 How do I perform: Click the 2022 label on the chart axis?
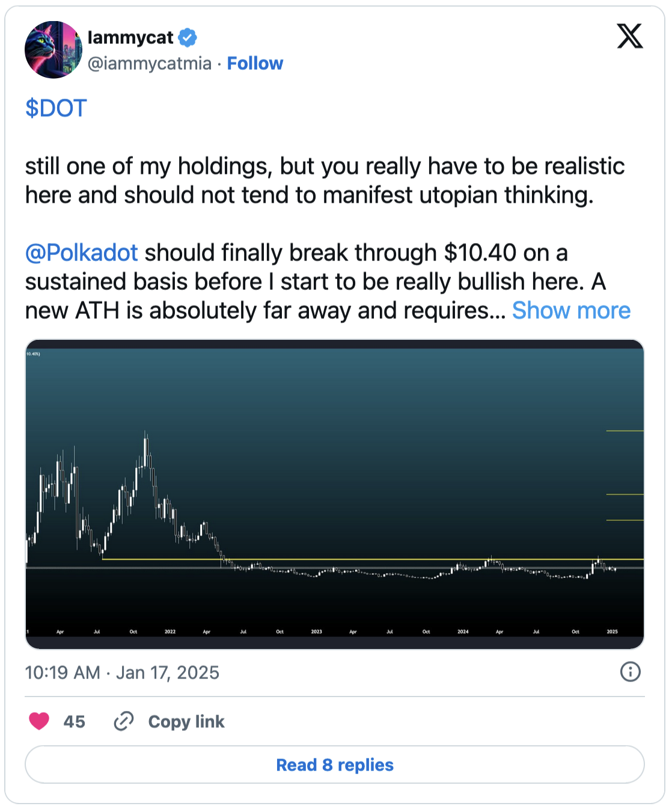(x=170, y=632)
